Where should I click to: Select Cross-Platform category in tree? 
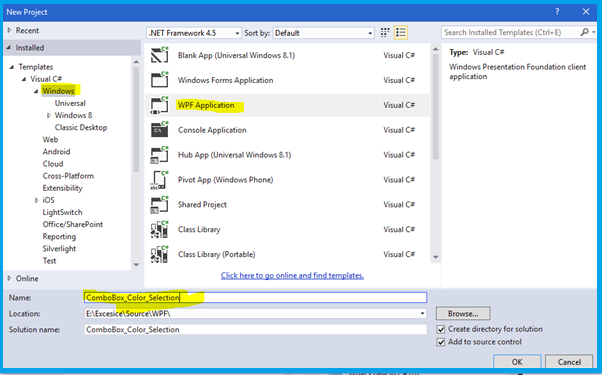pos(68,176)
